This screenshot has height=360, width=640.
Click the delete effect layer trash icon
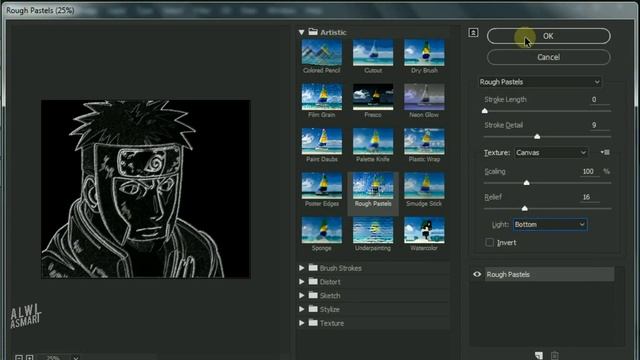coord(554,356)
